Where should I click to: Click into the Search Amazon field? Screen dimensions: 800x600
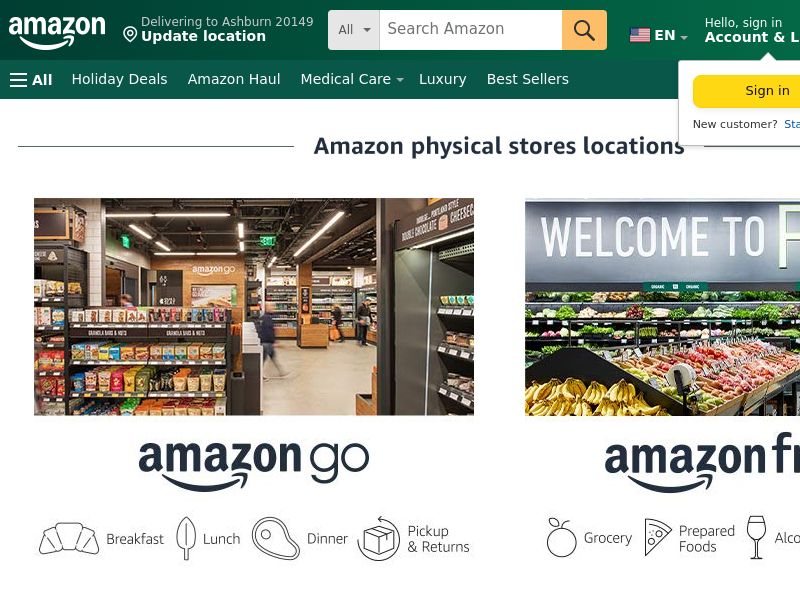[471, 30]
